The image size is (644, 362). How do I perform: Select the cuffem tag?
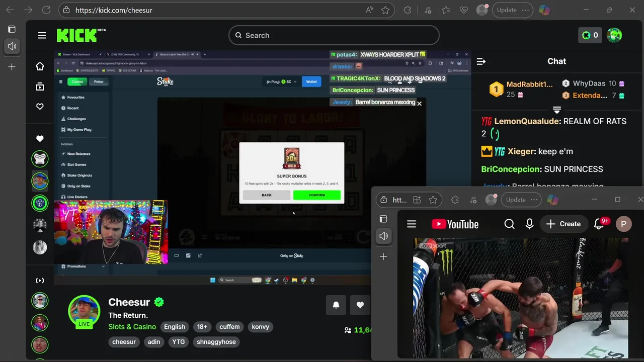[x=229, y=327]
